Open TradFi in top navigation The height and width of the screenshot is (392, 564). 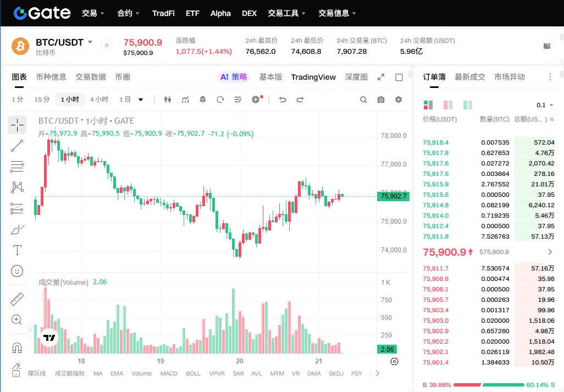click(163, 13)
